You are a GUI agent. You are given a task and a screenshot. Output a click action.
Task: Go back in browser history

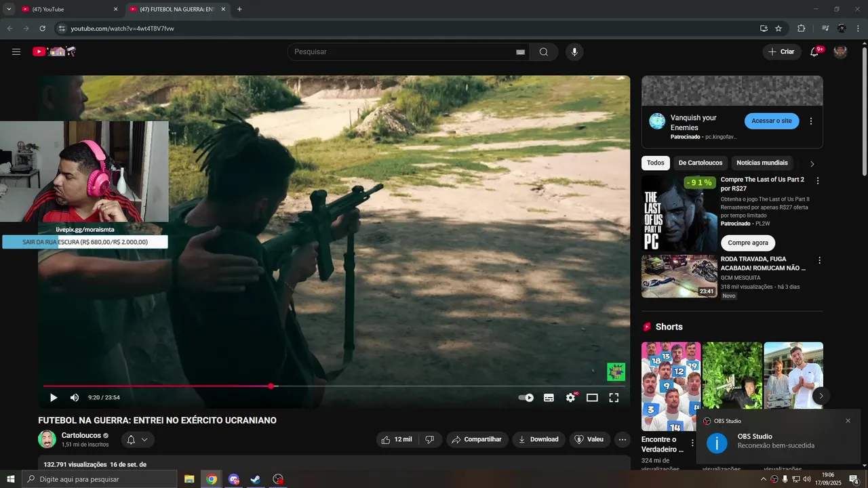point(9,28)
